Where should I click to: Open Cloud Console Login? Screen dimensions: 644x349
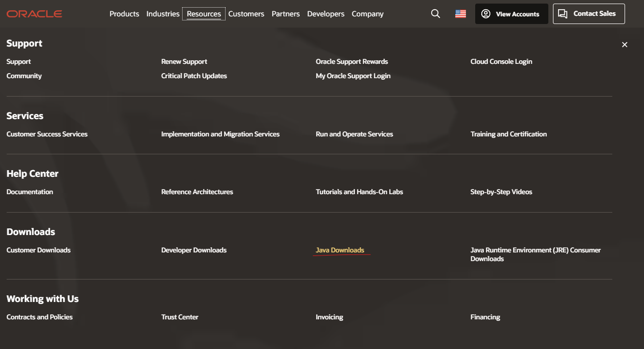tap(501, 61)
